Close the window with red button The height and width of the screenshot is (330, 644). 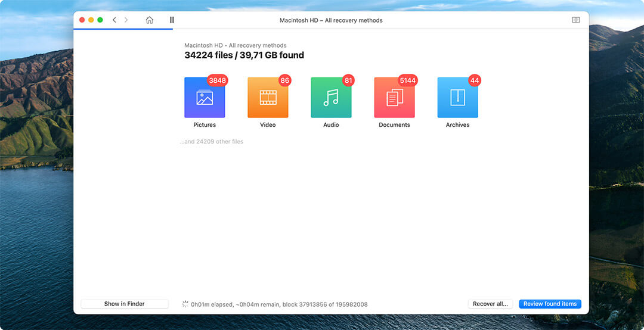[82, 20]
